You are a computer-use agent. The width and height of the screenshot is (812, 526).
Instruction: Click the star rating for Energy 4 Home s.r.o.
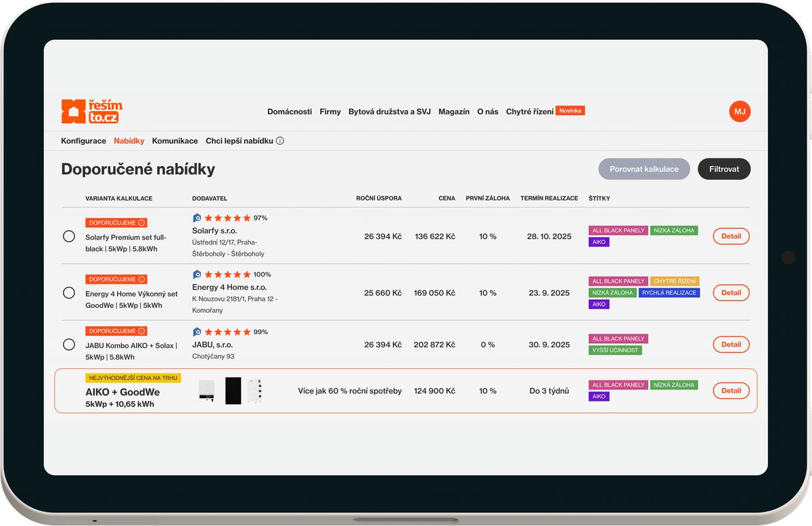click(x=227, y=274)
